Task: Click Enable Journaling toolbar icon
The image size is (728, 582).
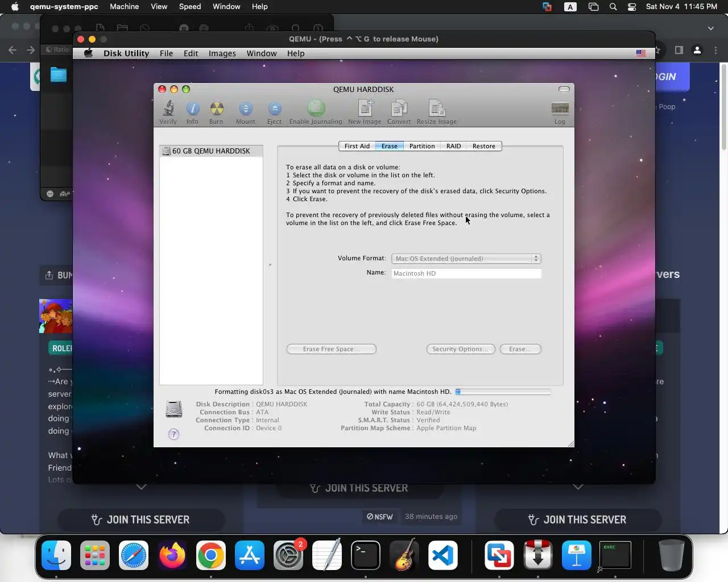Action: click(316, 112)
